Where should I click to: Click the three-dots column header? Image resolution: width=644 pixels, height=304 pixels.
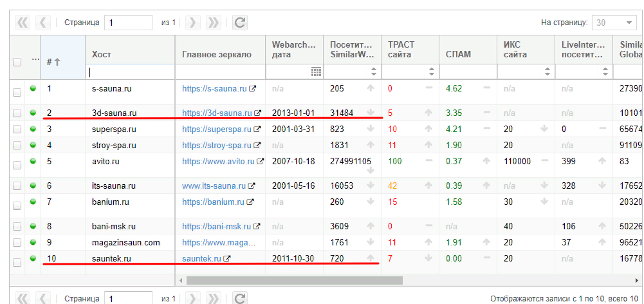pos(36,60)
